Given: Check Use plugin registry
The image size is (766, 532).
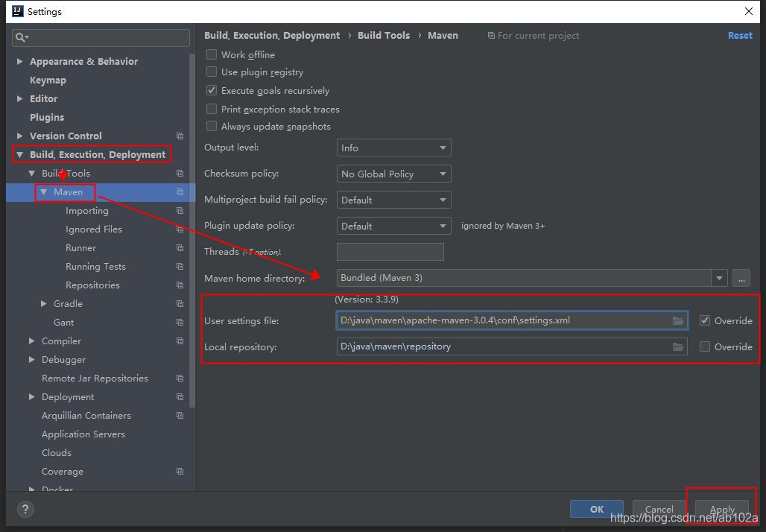Looking at the screenshot, I should tap(212, 72).
